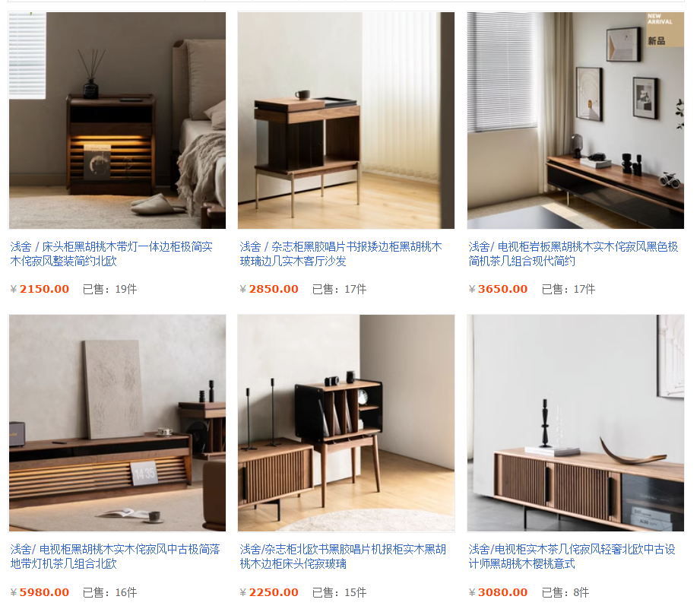The height and width of the screenshot is (609, 700).
Task: Click the ¥2250.00 price
Action: pos(269,592)
